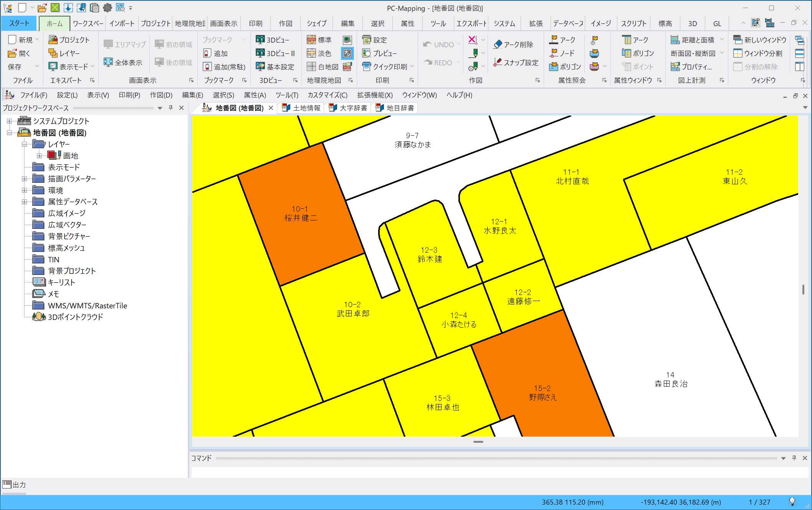The width and height of the screenshot is (812, 510).
Task: Click the Distance and Area measure icon
Action: [x=675, y=40]
